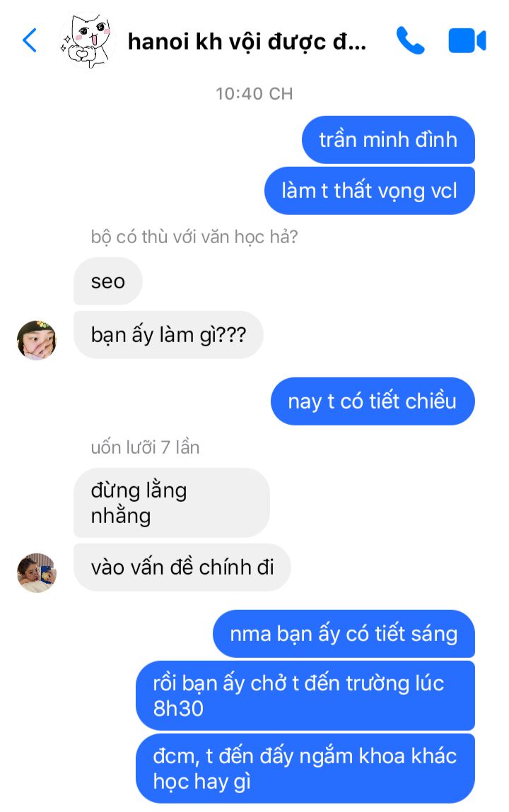Select the 'làm t thất vọng vcl' message

coord(370,191)
